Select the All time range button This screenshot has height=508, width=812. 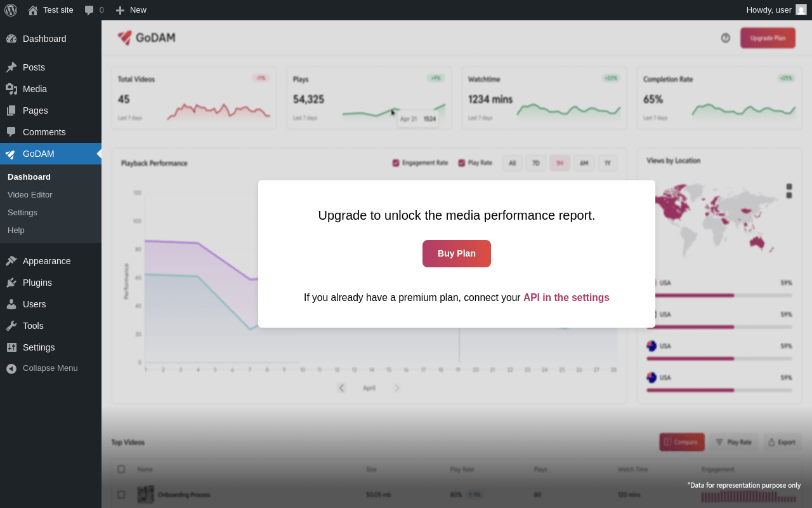coord(513,163)
